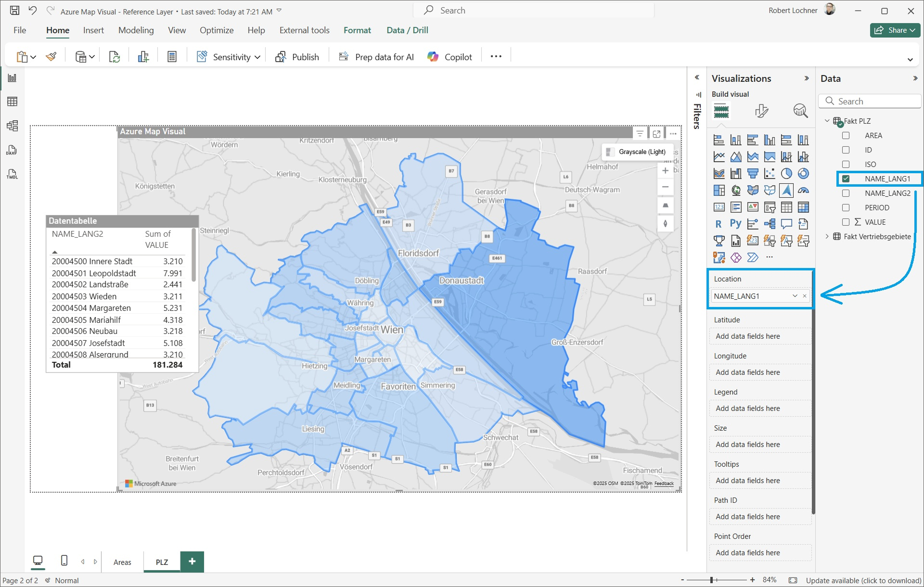Switch to the Modeling ribbon tab

pyautogui.click(x=136, y=30)
